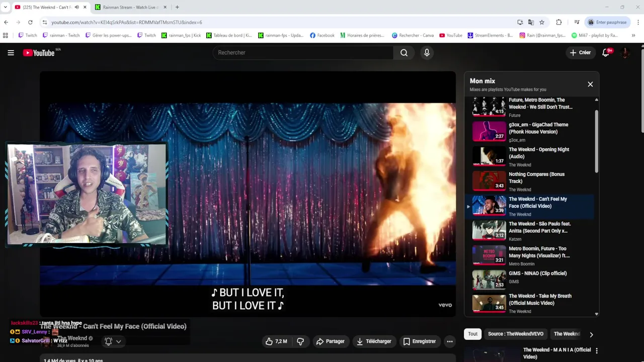
Task: Translate this page icon
Action: click(x=531, y=22)
